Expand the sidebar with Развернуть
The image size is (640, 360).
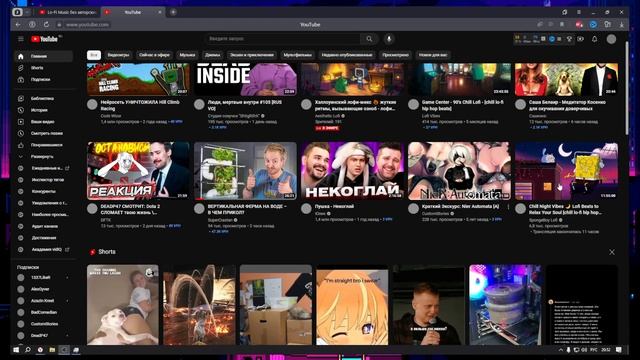pyautogui.click(x=43, y=157)
